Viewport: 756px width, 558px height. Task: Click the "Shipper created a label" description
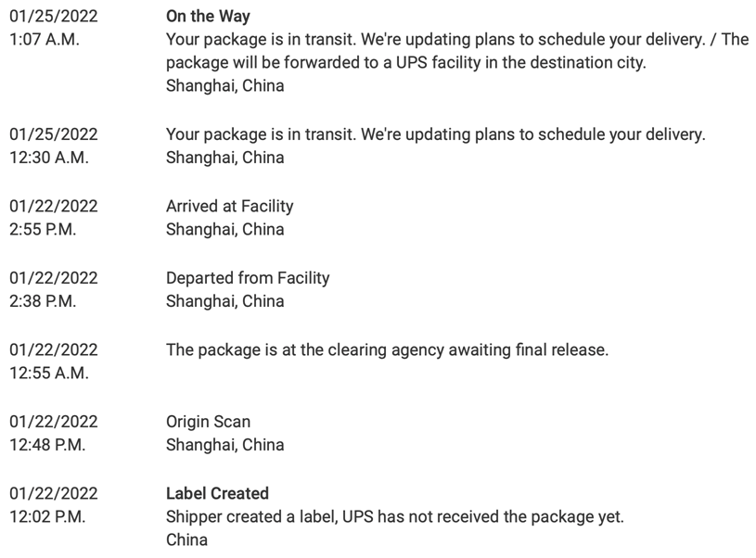coord(394,516)
